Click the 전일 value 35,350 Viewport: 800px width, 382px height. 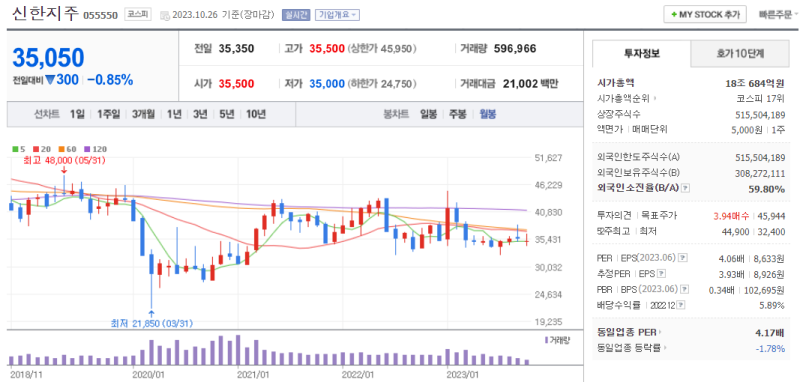236,49
